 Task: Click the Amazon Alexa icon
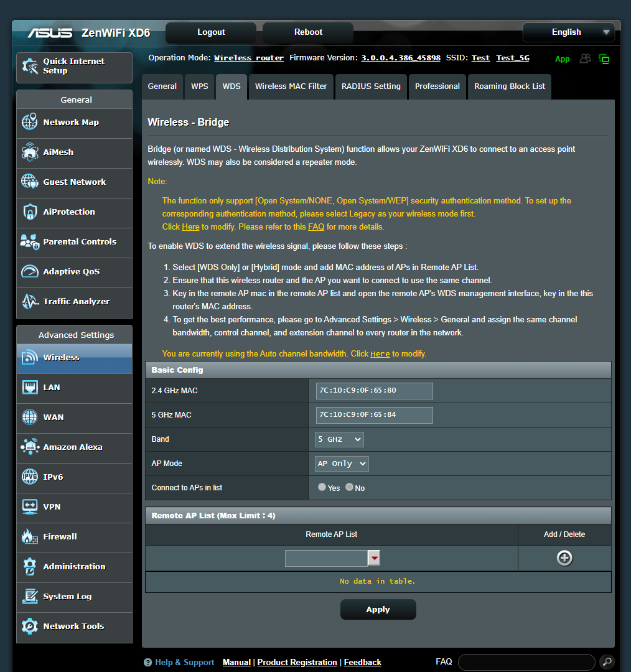click(30, 447)
